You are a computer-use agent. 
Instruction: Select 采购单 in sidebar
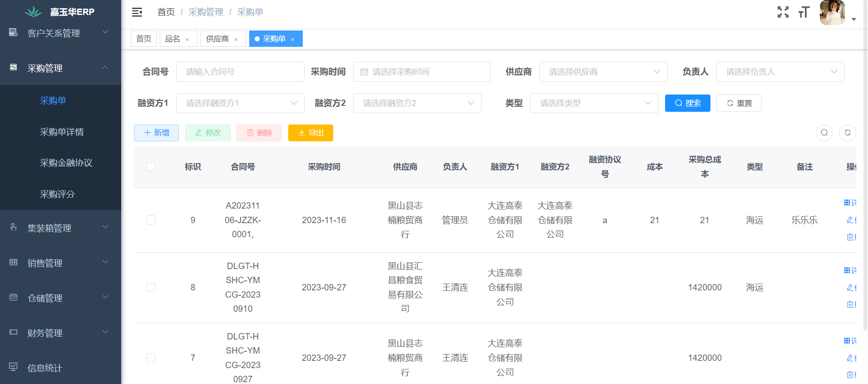[x=53, y=100]
